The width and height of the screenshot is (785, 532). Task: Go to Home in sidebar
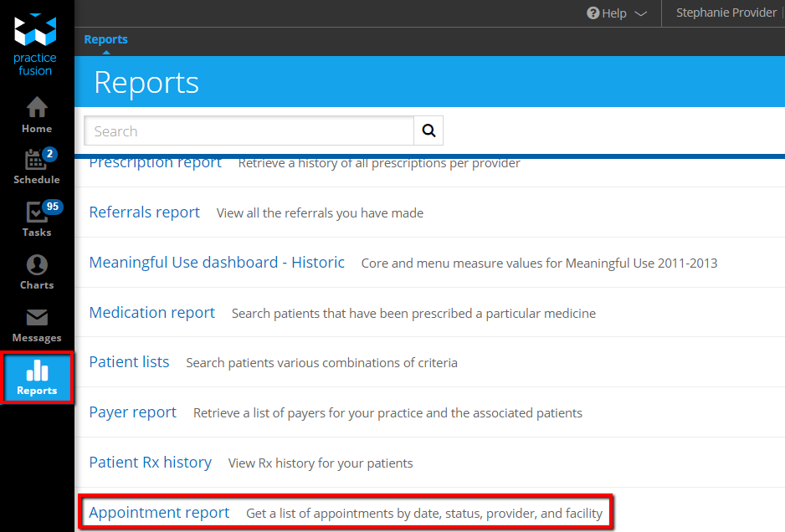tap(37, 115)
